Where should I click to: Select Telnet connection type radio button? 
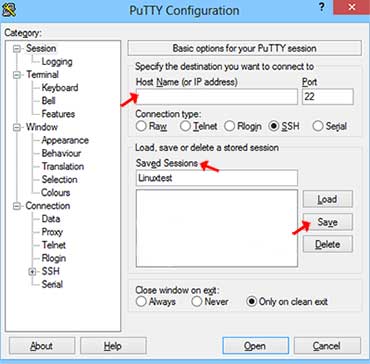point(185,126)
